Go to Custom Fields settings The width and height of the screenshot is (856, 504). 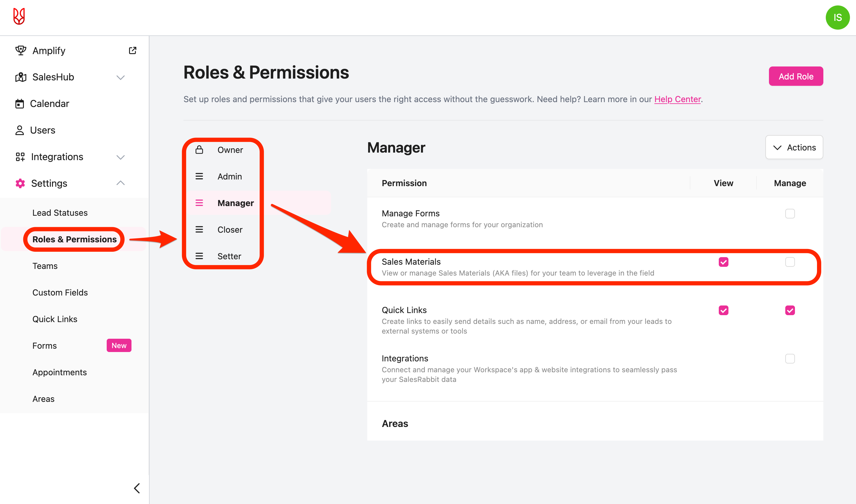[60, 292]
